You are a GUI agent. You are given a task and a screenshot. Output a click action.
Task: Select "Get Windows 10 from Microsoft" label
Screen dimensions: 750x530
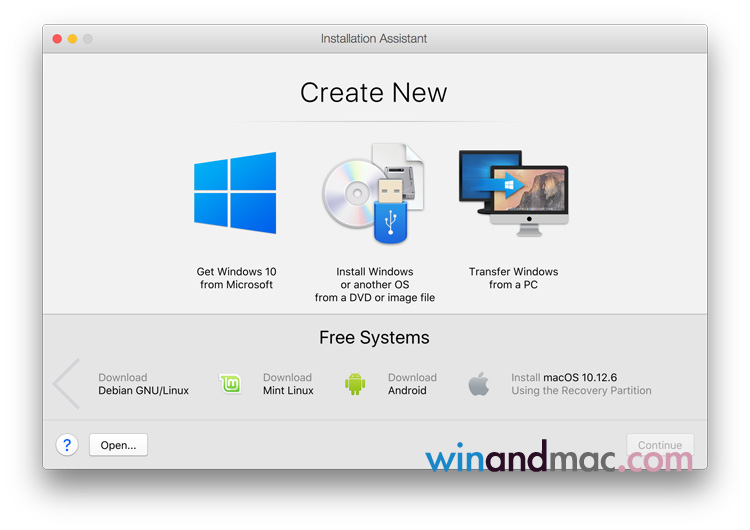[236, 278]
